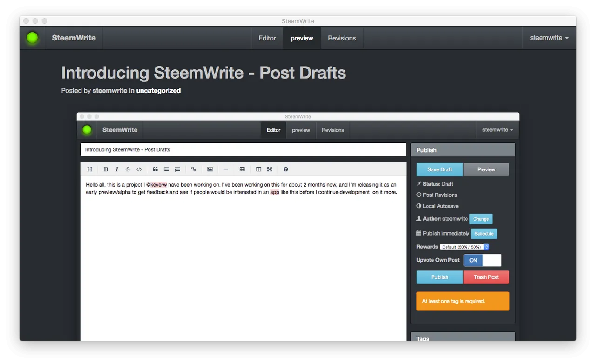Click the calendar icon beside Publish immediately
Viewport: 596px width, 364px height.
(x=419, y=233)
